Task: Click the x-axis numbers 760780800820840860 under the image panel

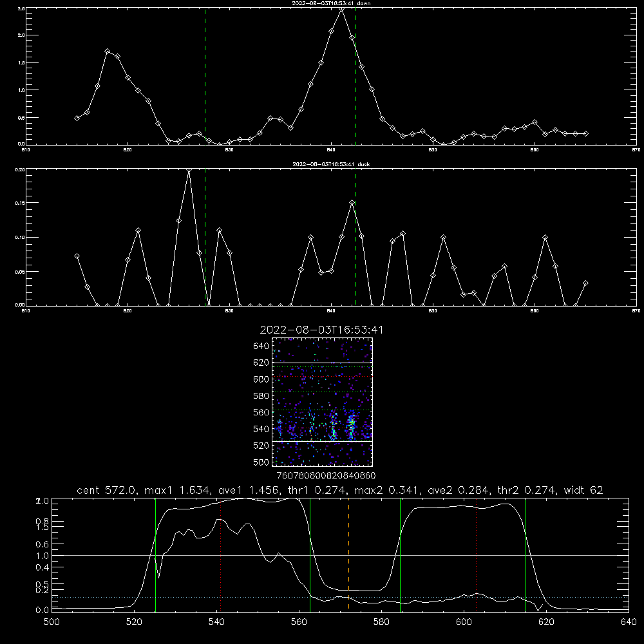Action: tap(326, 475)
